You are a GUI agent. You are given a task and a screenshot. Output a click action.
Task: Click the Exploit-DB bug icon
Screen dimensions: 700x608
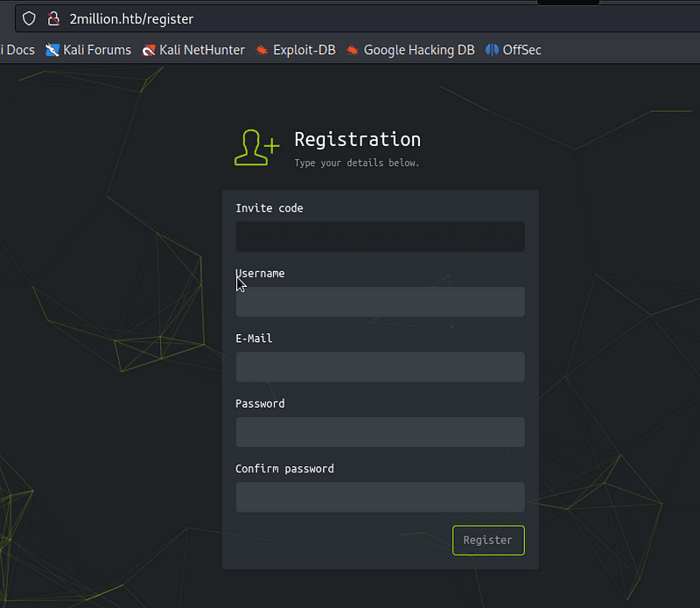tap(262, 50)
